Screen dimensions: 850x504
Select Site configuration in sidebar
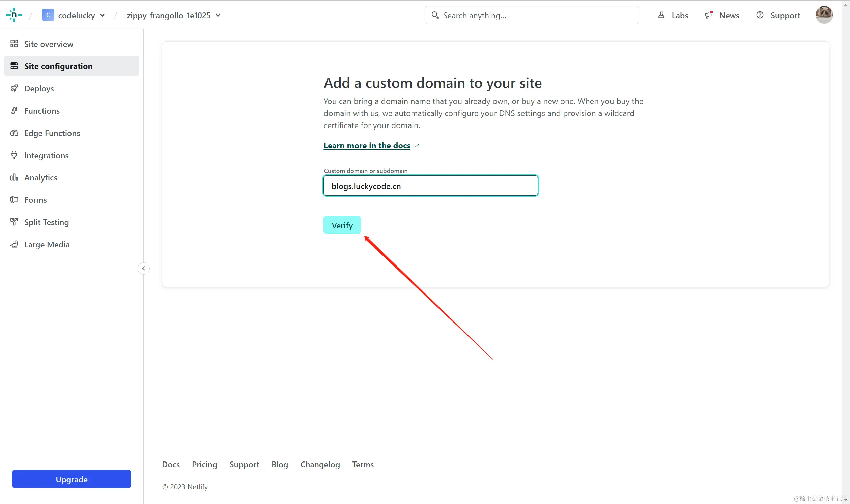(72, 66)
